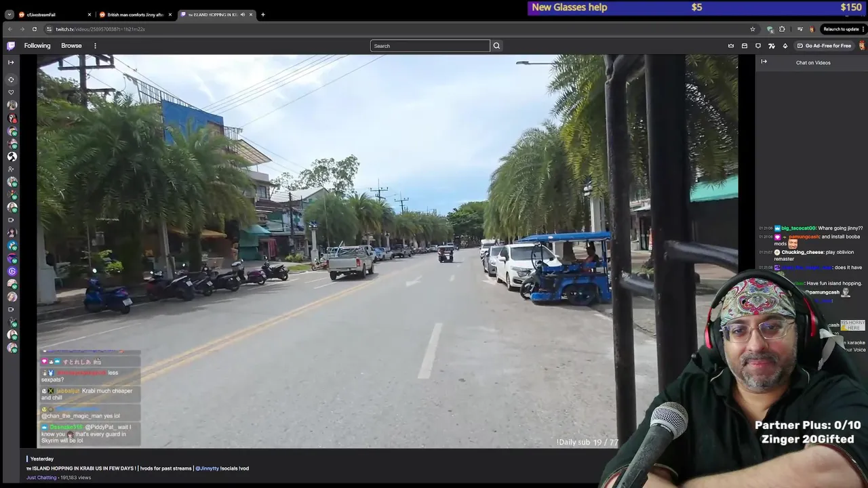Click Go Ad-Free for Free button
This screenshot has height=488, width=868.
point(824,46)
